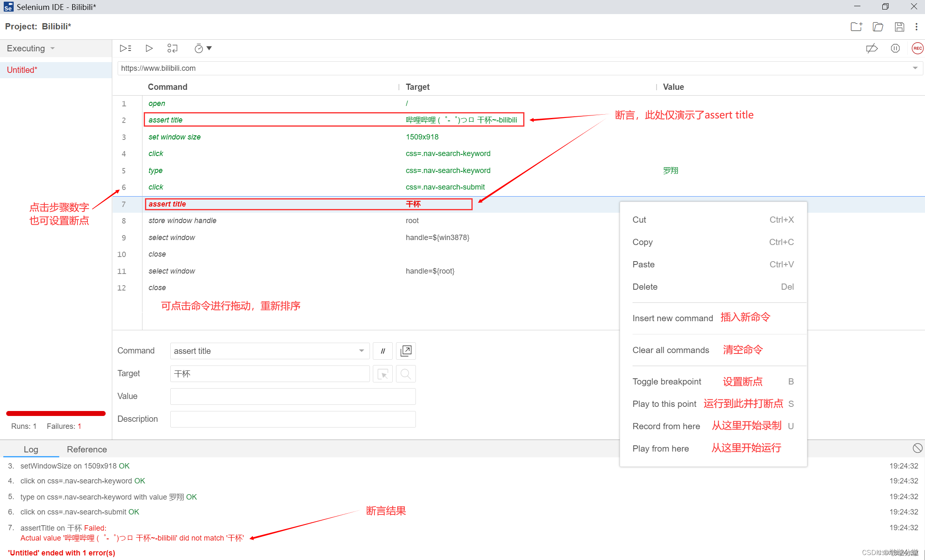Focus the Description input field

click(293, 419)
